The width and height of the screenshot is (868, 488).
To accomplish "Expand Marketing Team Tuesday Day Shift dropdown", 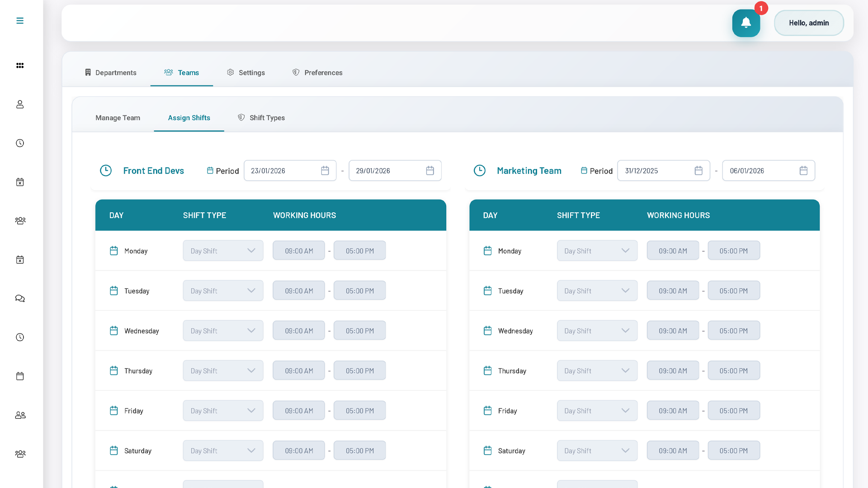I will click(597, 291).
